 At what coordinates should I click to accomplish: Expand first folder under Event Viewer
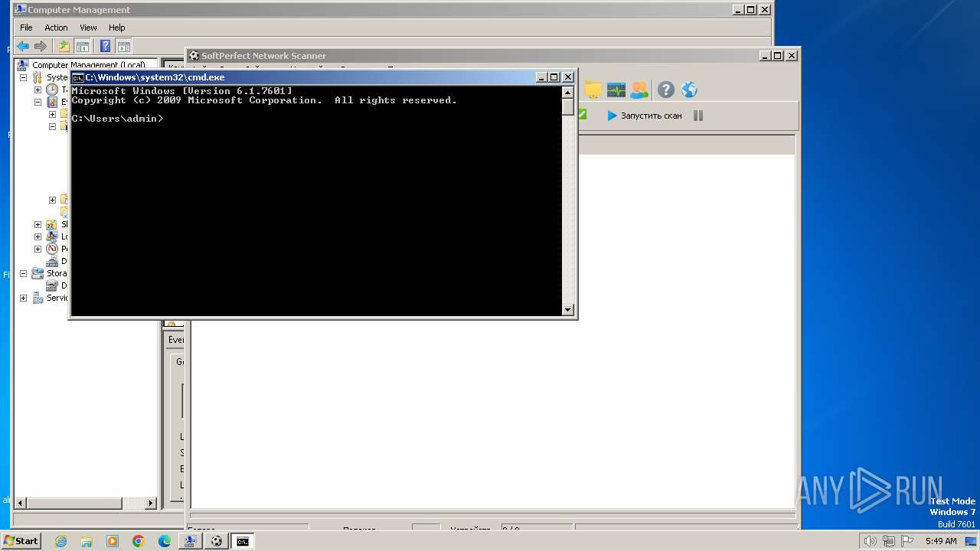[x=52, y=114]
